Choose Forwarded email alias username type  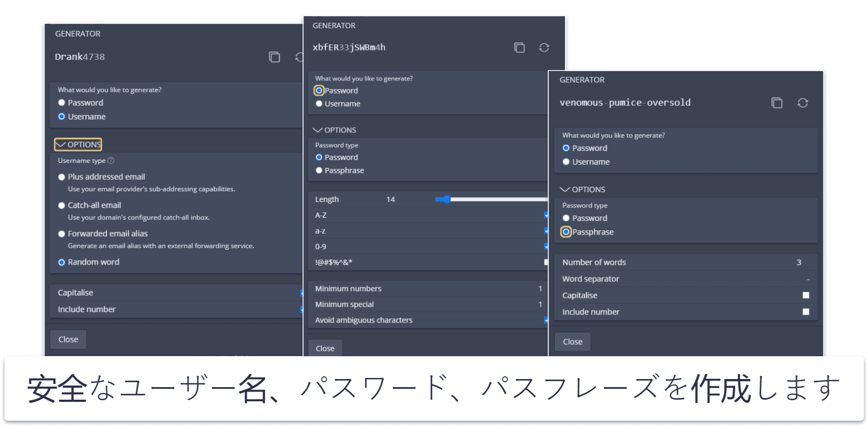[61, 234]
